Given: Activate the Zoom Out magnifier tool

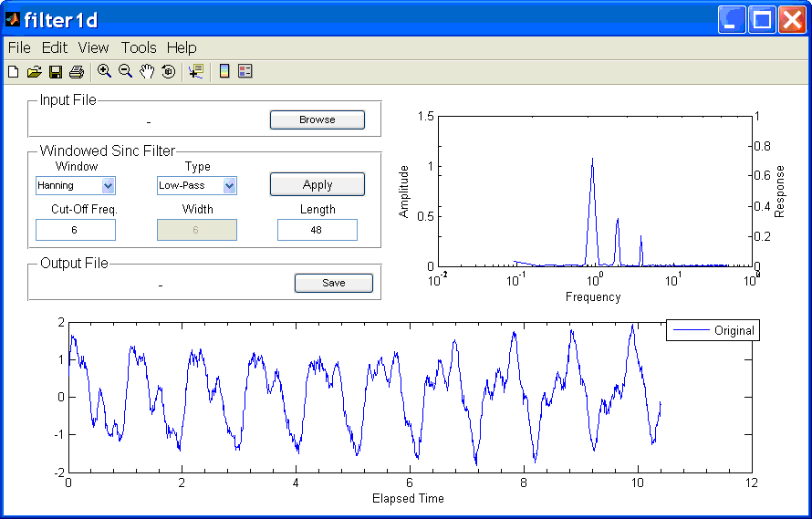Looking at the screenshot, I should [x=125, y=71].
